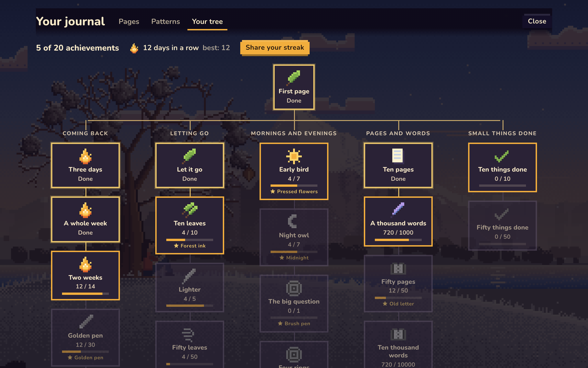Click the Ten leaves 4 / 10 progress bar

(x=190, y=240)
